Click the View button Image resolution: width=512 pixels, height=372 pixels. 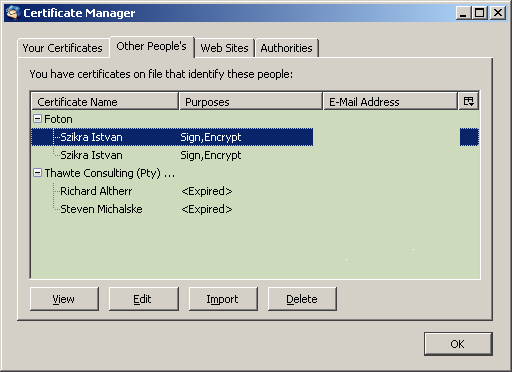click(x=64, y=299)
